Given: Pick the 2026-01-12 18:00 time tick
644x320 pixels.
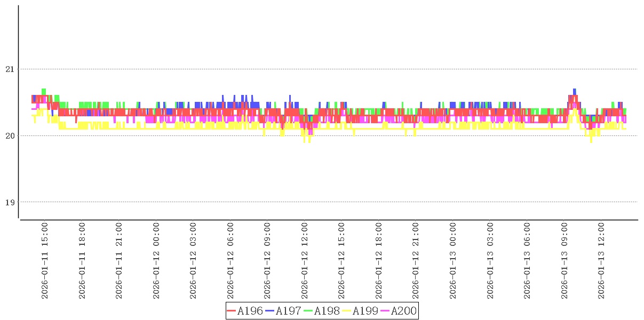Looking at the screenshot, I should 378,261.
